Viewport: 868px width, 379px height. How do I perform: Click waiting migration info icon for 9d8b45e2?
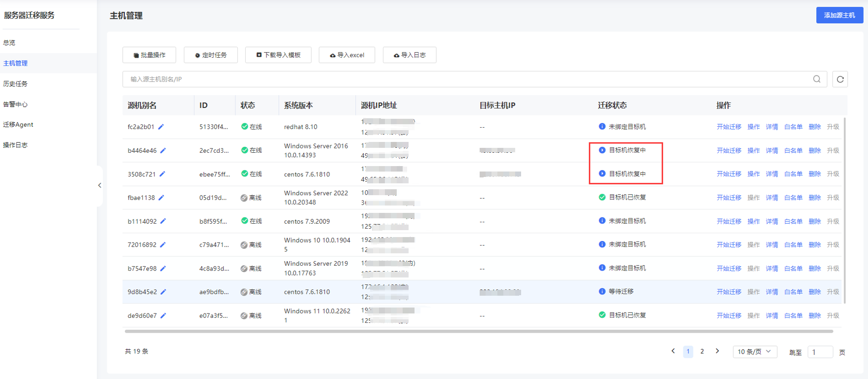[x=602, y=291]
